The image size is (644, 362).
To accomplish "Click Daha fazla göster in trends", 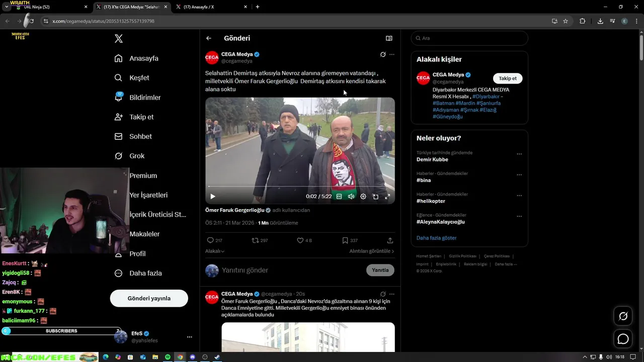I will (x=436, y=238).
